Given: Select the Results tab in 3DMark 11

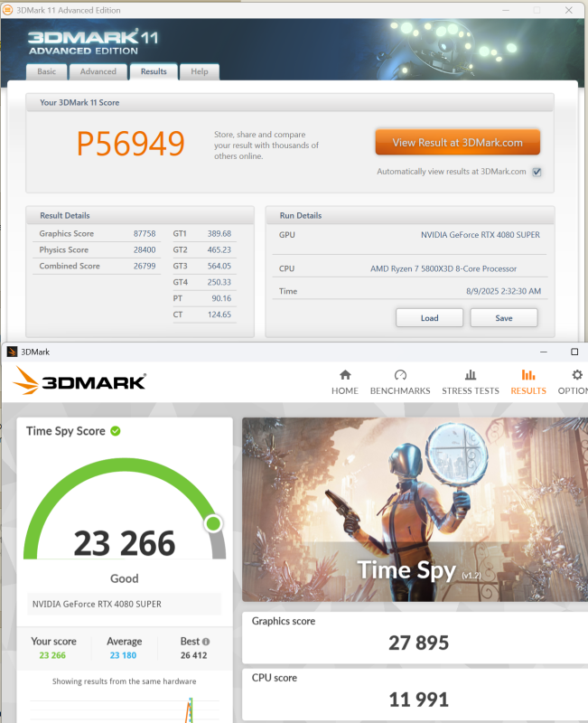Looking at the screenshot, I should (154, 71).
